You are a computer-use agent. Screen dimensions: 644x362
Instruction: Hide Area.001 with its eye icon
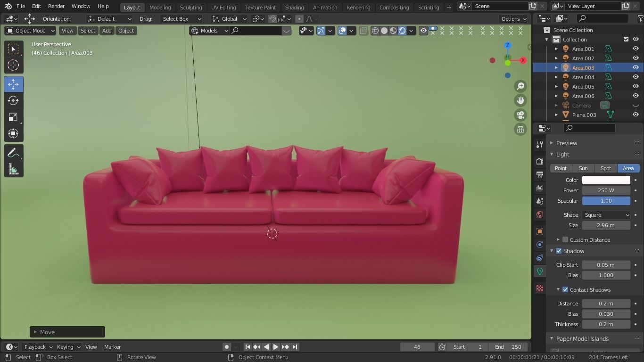point(636,49)
